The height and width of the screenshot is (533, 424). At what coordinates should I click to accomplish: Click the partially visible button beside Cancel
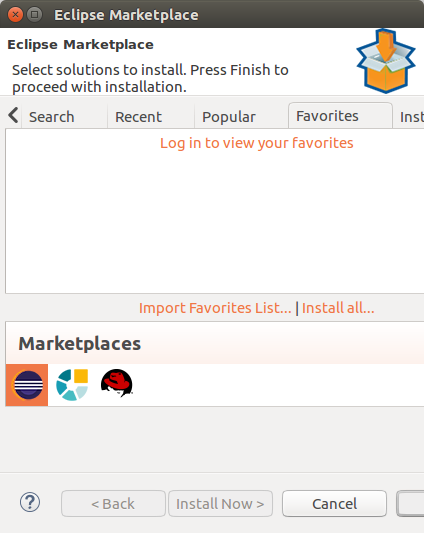pos(410,503)
